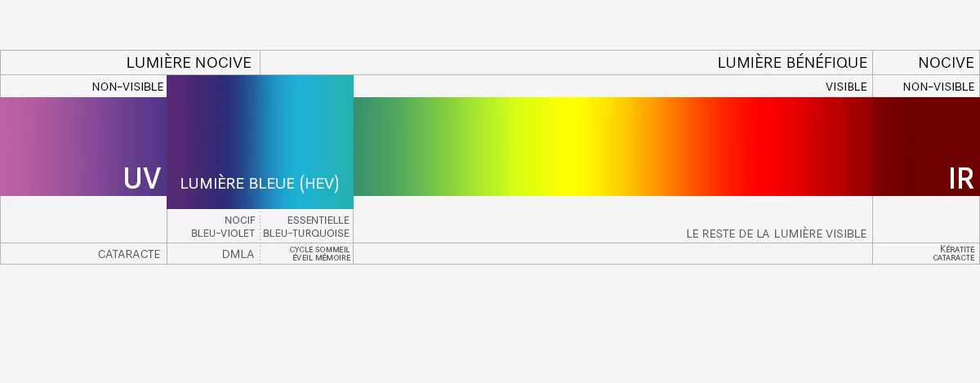Select the NOCIF BLEU-VIOLET caption
980x383 pixels.
(223, 226)
